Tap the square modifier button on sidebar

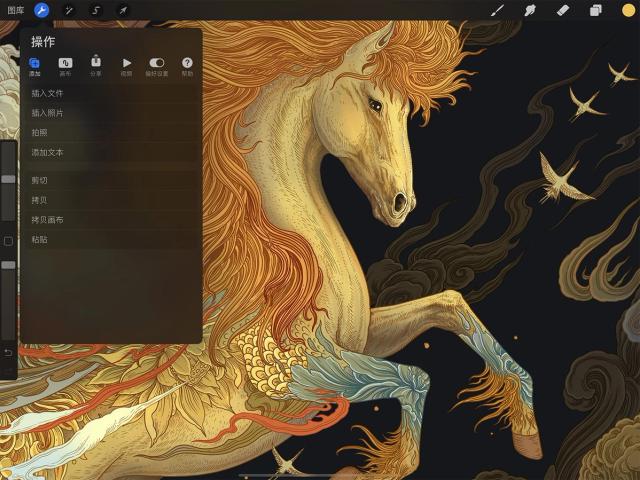pyautogui.click(x=8, y=241)
